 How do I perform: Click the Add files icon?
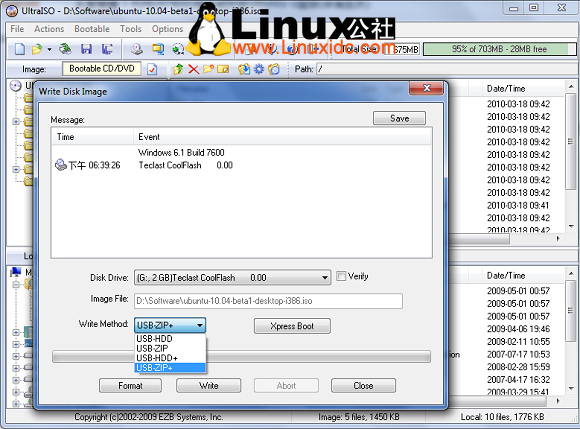[244, 69]
